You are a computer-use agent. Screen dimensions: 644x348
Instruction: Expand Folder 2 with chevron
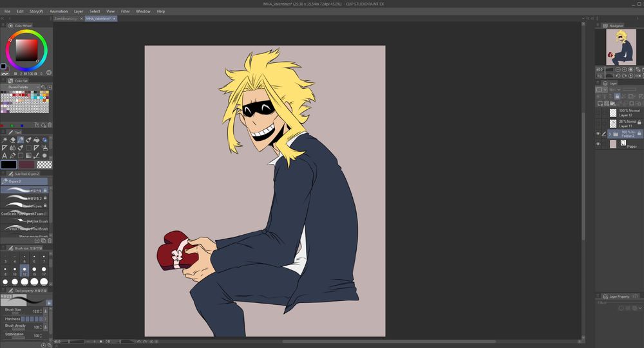tap(610, 134)
